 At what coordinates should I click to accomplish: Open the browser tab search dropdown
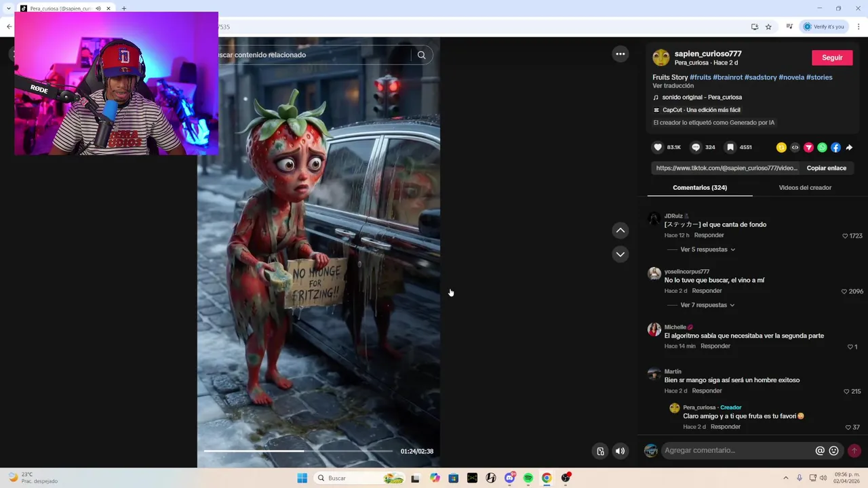pos(8,9)
